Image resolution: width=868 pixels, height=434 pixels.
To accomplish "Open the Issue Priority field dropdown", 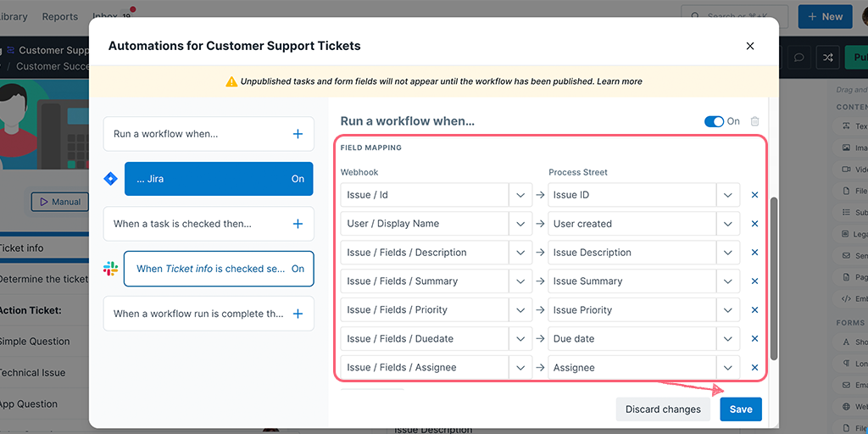I will [x=728, y=310].
